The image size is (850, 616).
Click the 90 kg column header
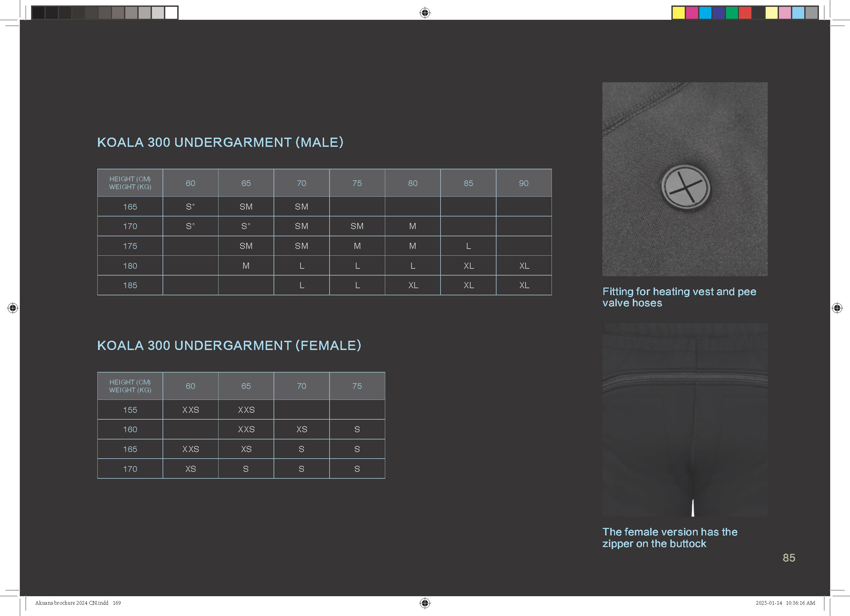[524, 183]
